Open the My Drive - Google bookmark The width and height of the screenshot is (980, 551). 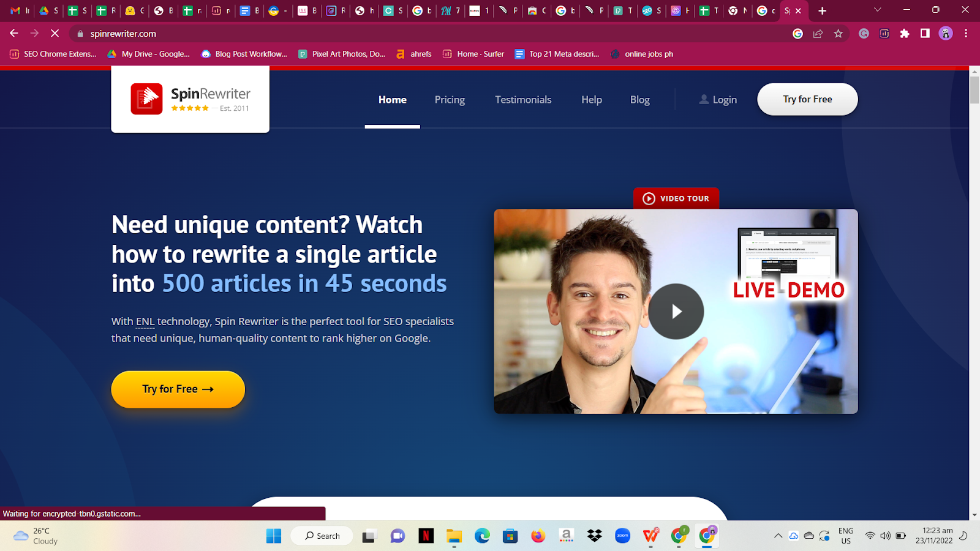pyautogui.click(x=149, y=54)
